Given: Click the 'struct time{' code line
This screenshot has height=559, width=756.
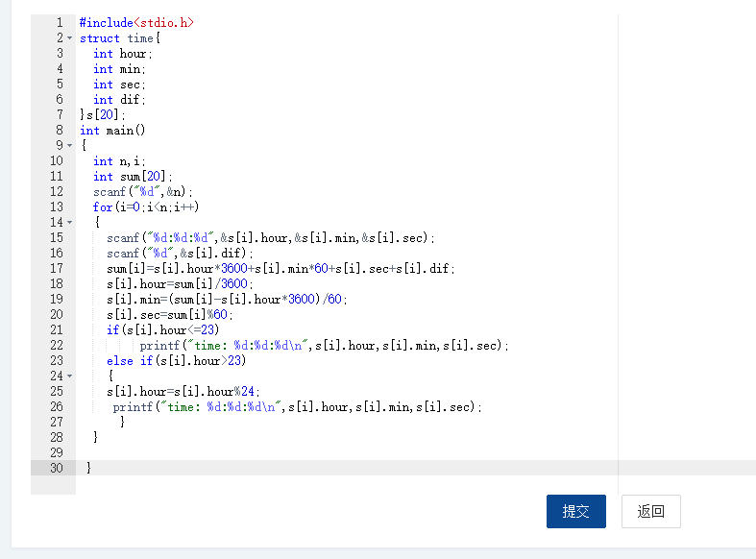Looking at the screenshot, I should pyautogui.click(x=120, y=38).
